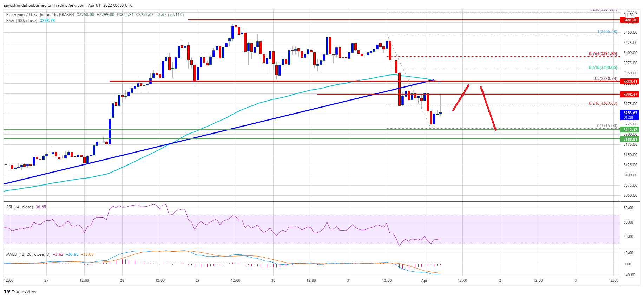Click the TradingView logo icon
The height and width of the screenshot is (298, 644).
pos(7,292)
